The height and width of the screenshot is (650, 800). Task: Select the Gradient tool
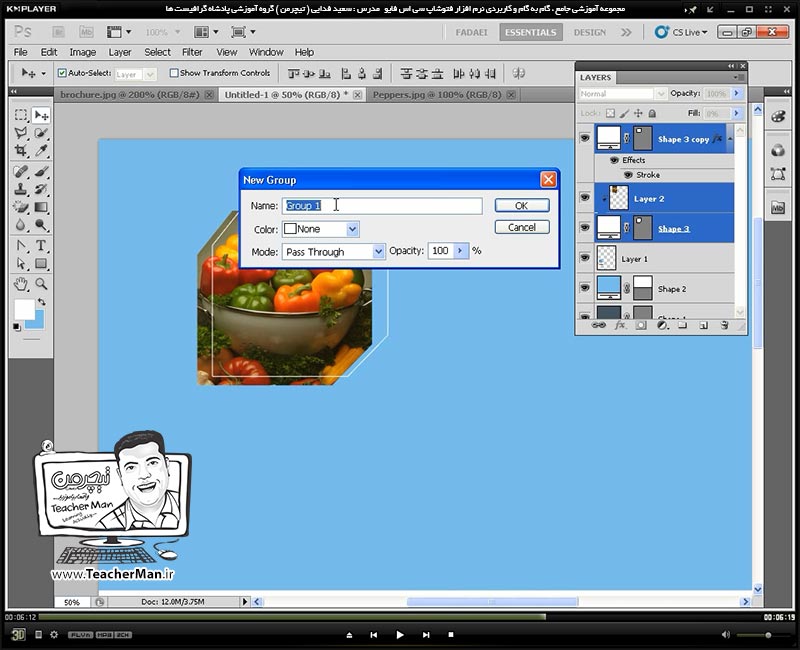[x=41, y=207]
